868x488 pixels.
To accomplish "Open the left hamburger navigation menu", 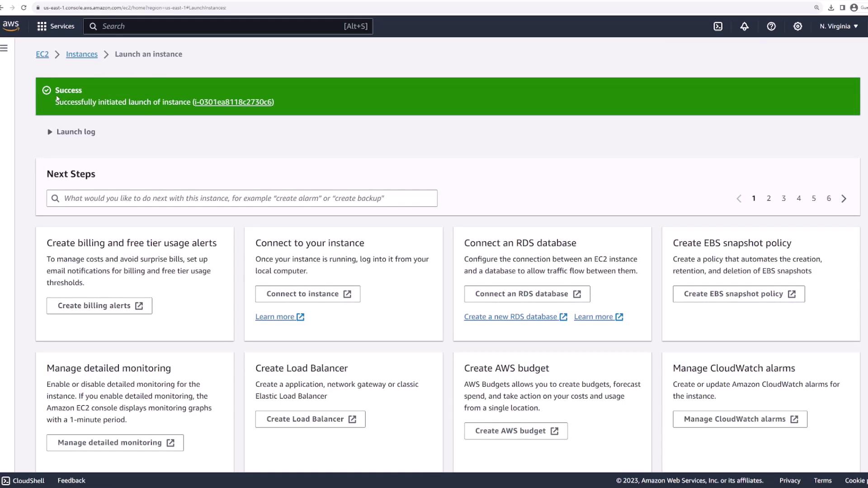I will coord(4,48).
